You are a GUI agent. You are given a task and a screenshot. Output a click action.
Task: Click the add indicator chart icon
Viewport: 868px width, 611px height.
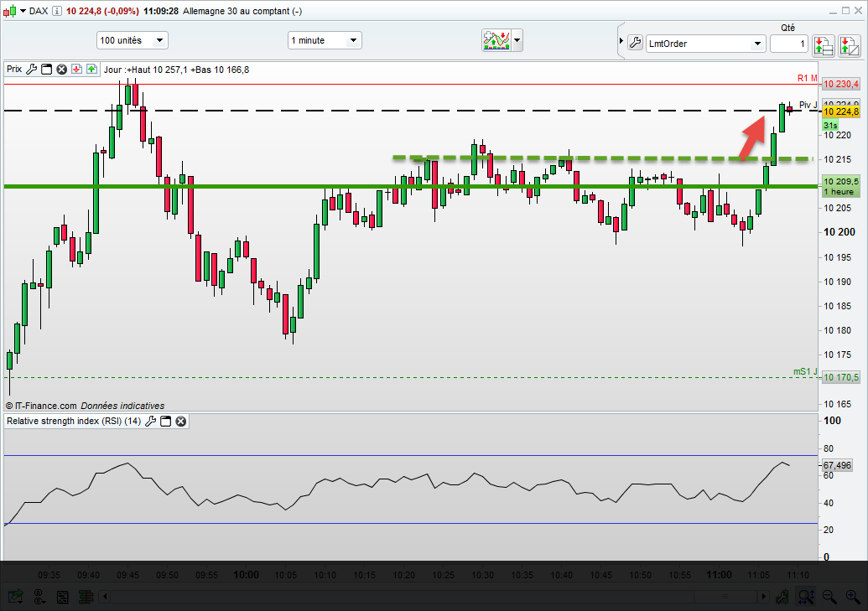(496, 40)
